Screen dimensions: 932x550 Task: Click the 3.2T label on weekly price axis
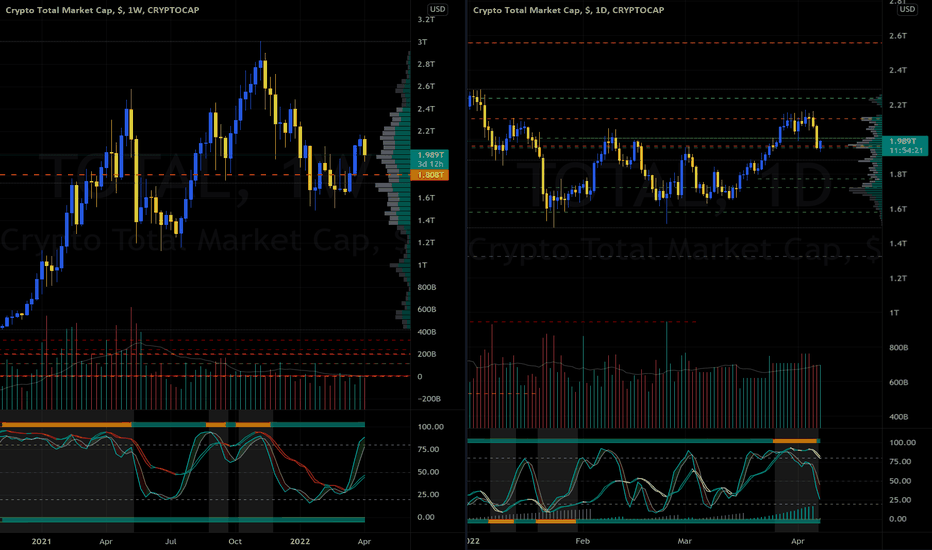426,20
